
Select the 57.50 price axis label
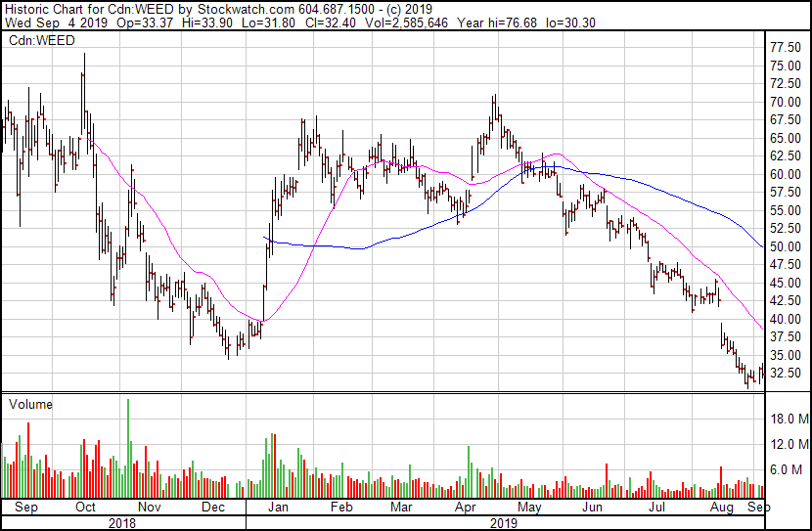786,193
